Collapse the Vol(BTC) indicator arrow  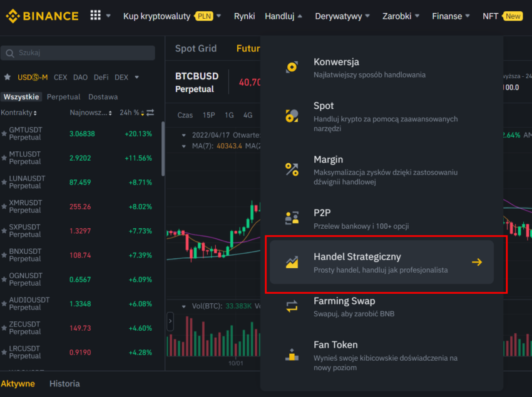tap(184, 306)
